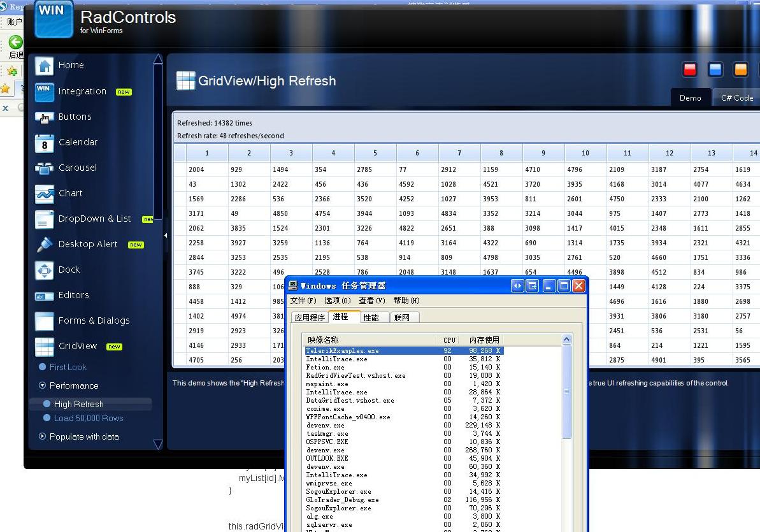Select the TelerikExamples.exe process
This screenshot has width=760, height=532.
click(405, 350)
